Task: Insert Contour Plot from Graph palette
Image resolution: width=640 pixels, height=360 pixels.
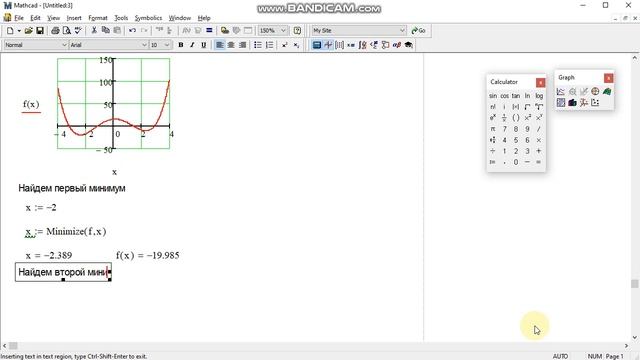Action: point(561,102)
